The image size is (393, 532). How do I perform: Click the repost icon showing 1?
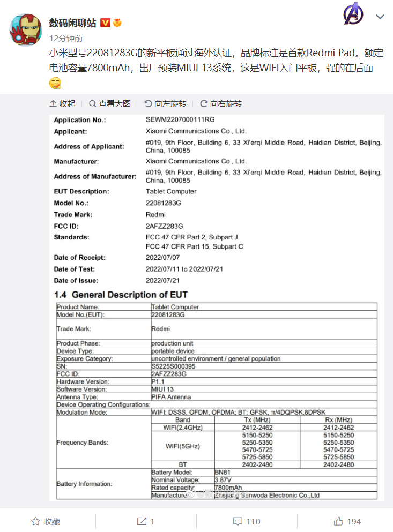(x=146, y=521)
